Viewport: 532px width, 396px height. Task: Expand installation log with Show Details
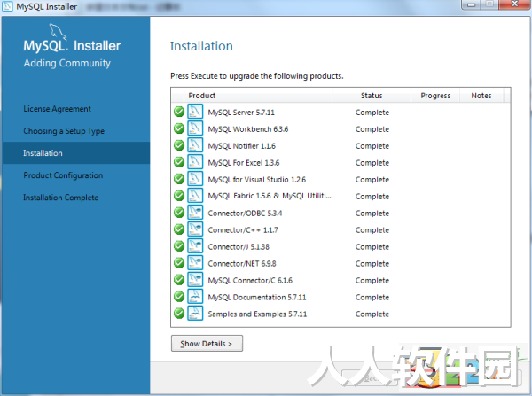207,344
